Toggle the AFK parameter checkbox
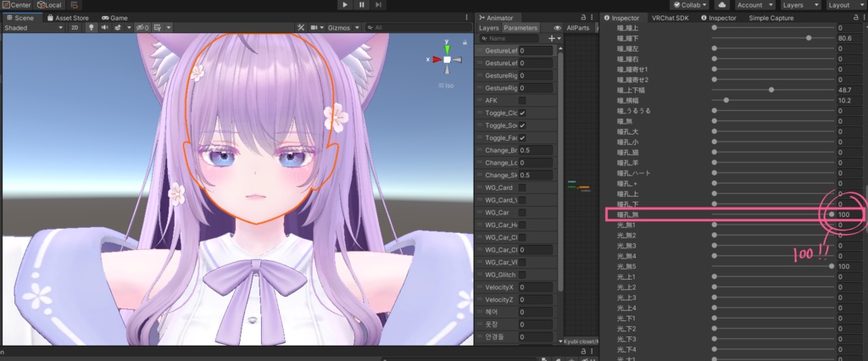The width and height of the screenshot is (868, 361). tap(522, 101)
